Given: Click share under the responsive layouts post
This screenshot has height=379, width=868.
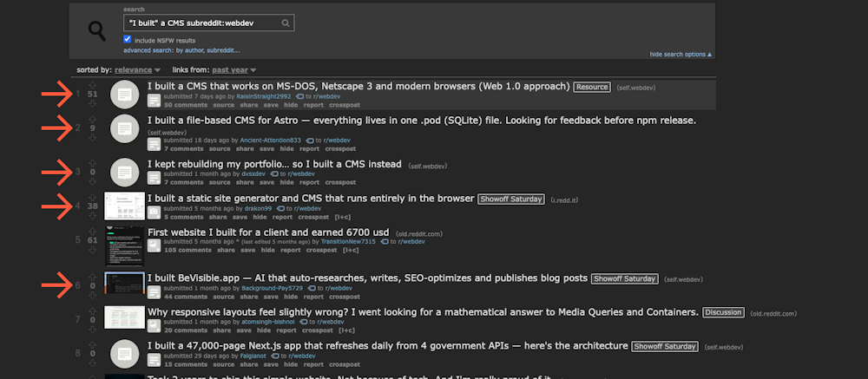Looking at the screenshot, I should [221, 330].
